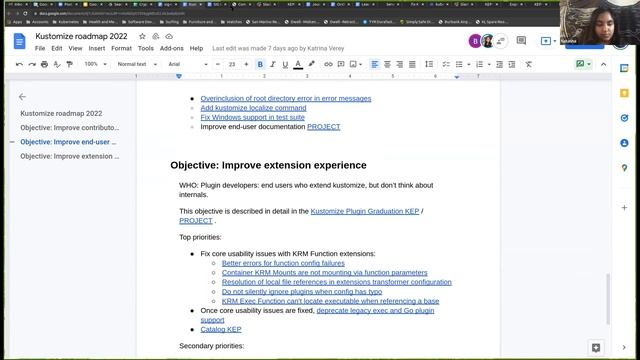Click the font size field
The image size is (640, 360).
click(x=232, y=64)
